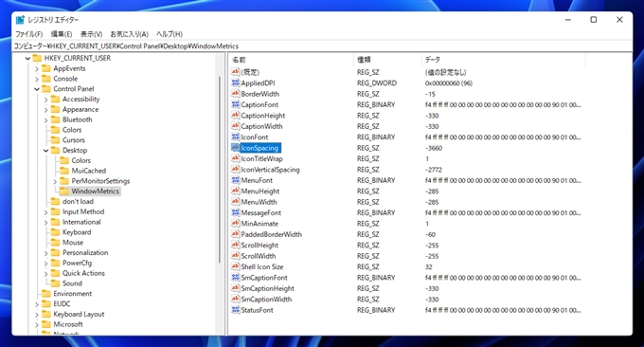Click the binary icon beside MessageFont
The width and height of the screenshot is (644, 347).
[235, 212]
